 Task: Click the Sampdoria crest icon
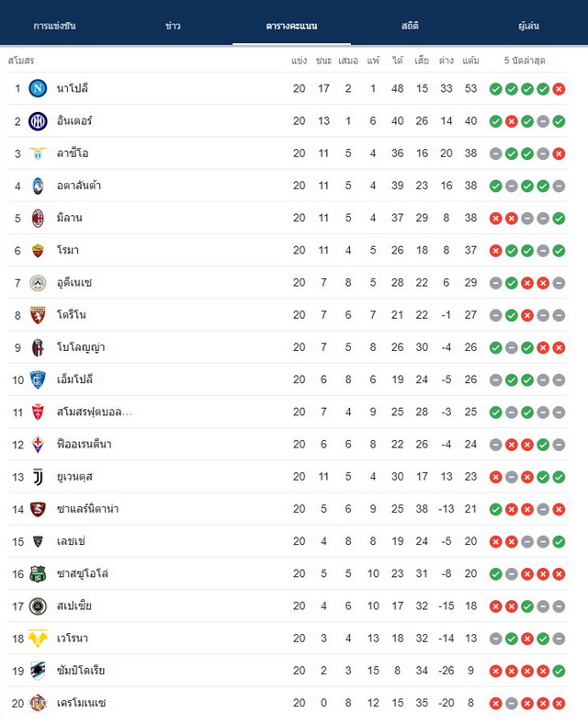tap(38, 671)
